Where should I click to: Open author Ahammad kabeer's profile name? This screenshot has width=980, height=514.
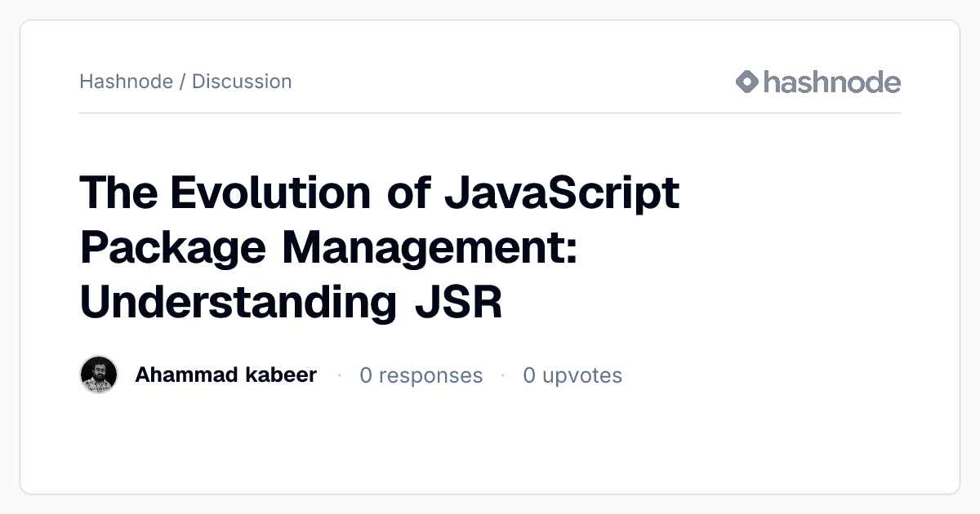[x=225, y=375]
